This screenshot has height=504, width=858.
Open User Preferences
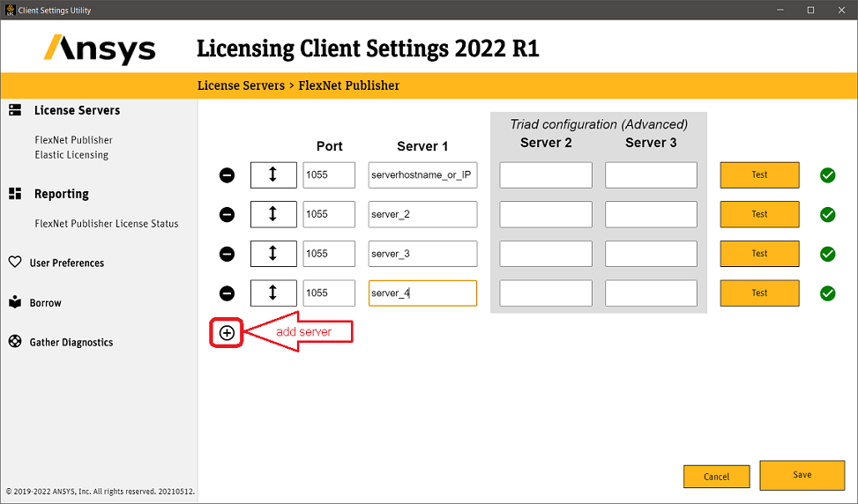[x=67, y=263]
